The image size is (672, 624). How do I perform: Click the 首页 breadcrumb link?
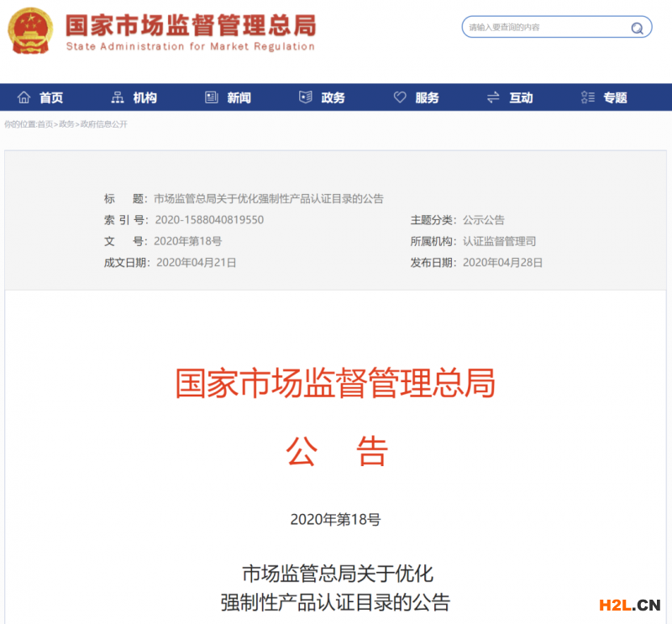[x=45, y=124]
